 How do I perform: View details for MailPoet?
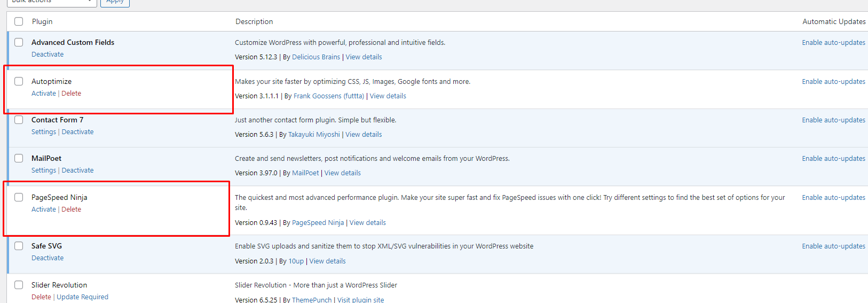343,173
